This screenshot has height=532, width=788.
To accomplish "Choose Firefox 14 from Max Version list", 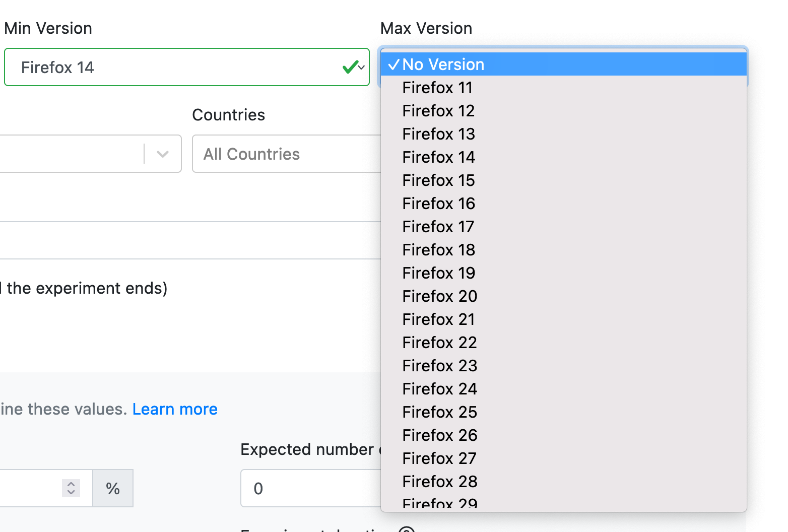I will 563,157.
